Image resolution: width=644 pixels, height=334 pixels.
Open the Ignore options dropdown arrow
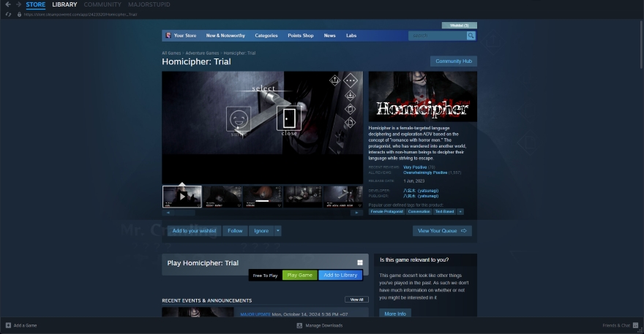[x=277, y=231]
